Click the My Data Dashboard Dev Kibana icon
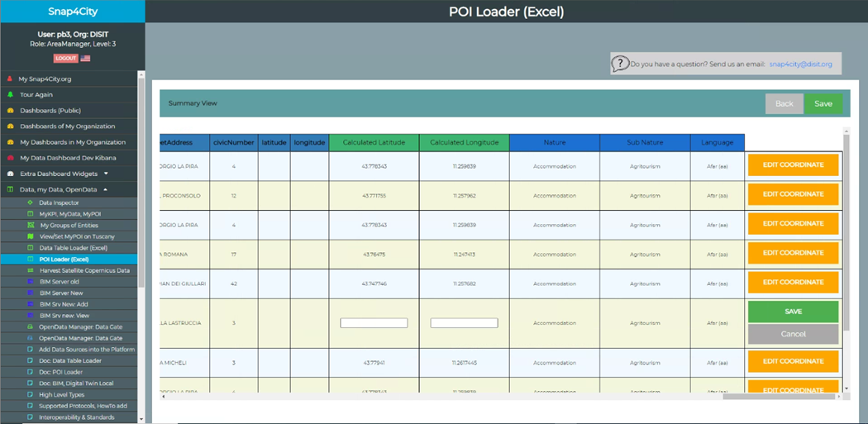Screen dimensions: 868x424 pos(11,158)
